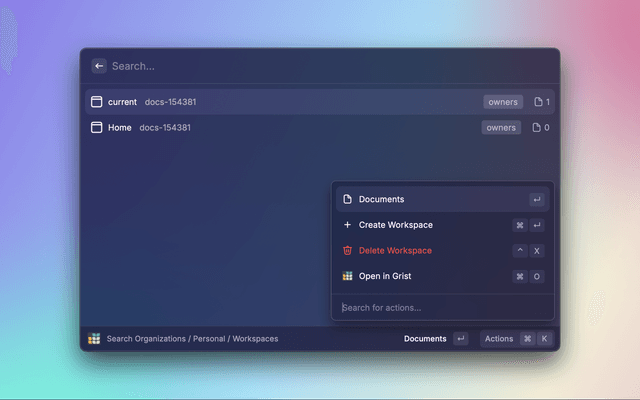Click document count icon for Home
This screenshot has width=640, height=400.
538,128
